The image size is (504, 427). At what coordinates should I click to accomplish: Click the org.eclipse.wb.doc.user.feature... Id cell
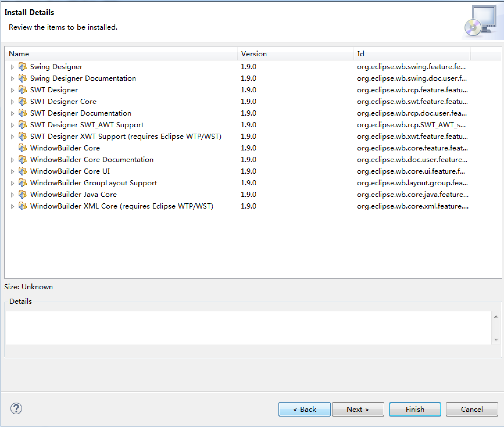pyautogui.click(x=412, y=160)
